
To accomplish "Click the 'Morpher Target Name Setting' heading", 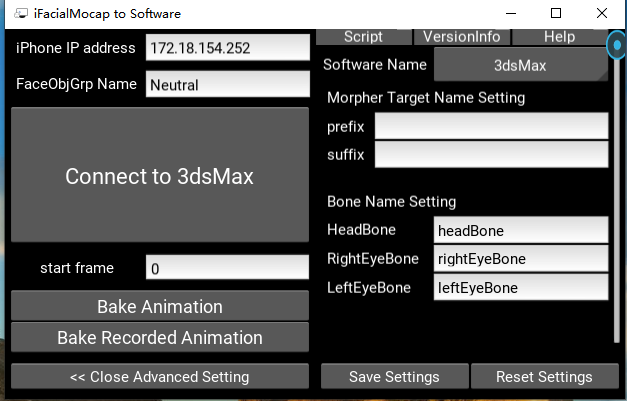I will 426,98.
